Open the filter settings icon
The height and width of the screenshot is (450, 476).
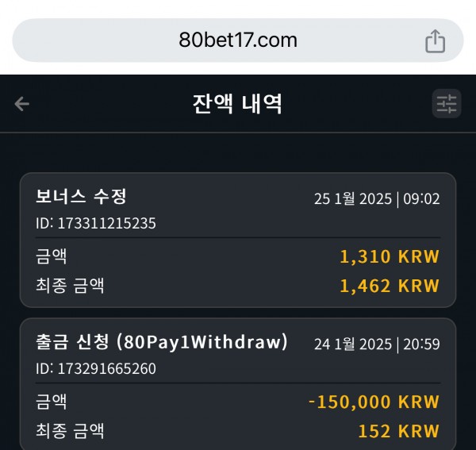(x=447, y=103)
